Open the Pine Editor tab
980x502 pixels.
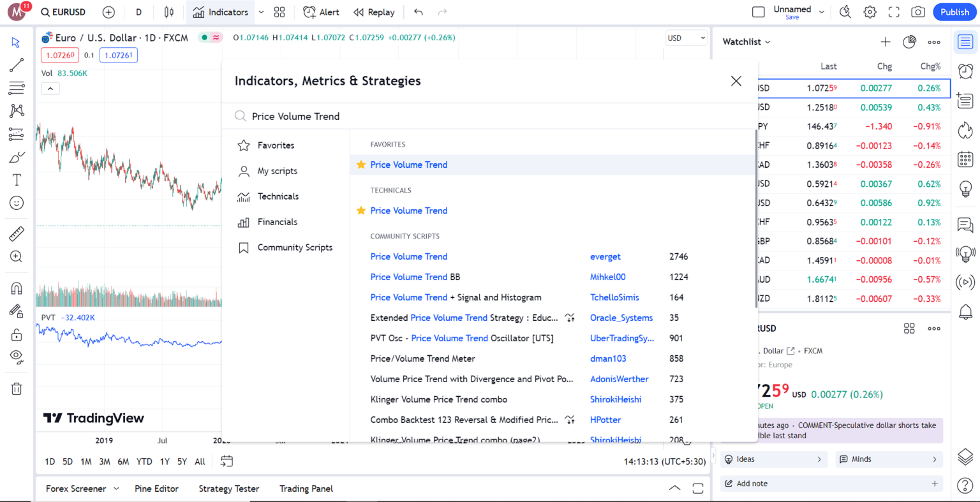tap(156, 489)
